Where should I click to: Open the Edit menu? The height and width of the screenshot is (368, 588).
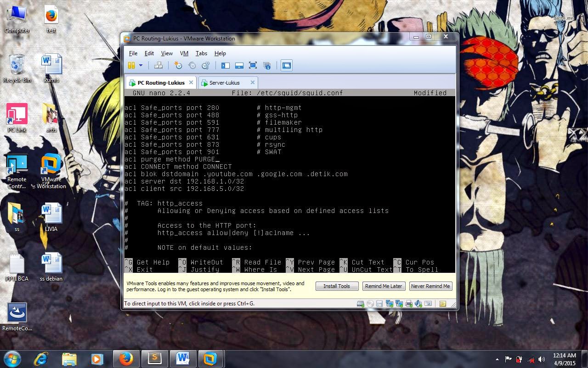click(149, 53)
